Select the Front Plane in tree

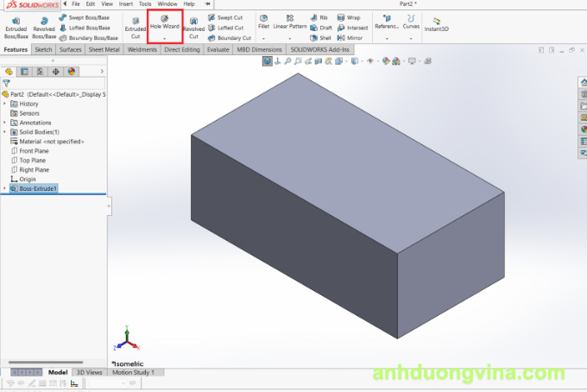(x=34, y=151)
